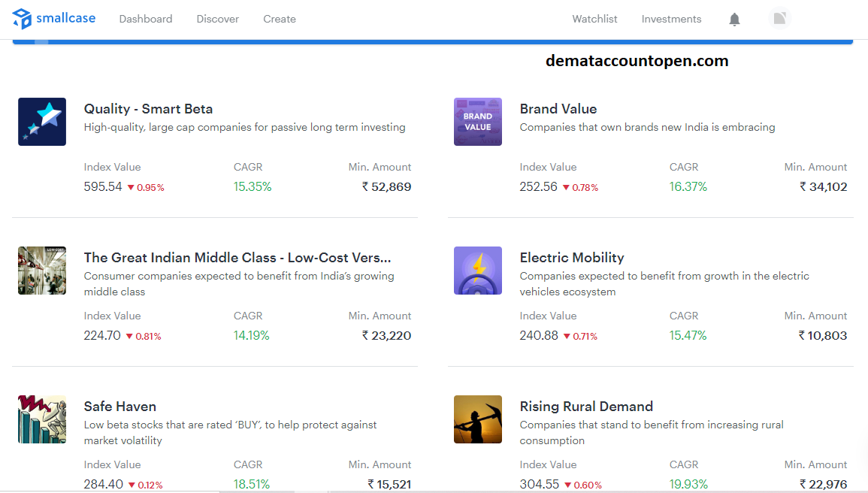
Task: Click the Safe Haven description text
Action: 230,433
